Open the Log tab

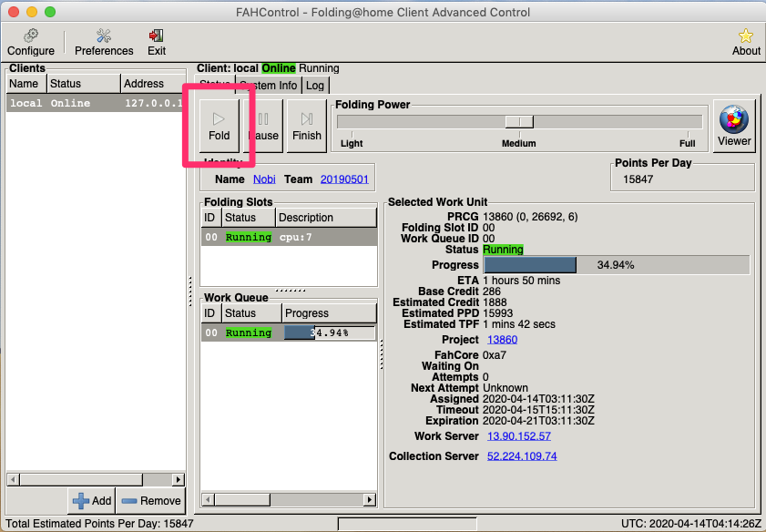315,86
